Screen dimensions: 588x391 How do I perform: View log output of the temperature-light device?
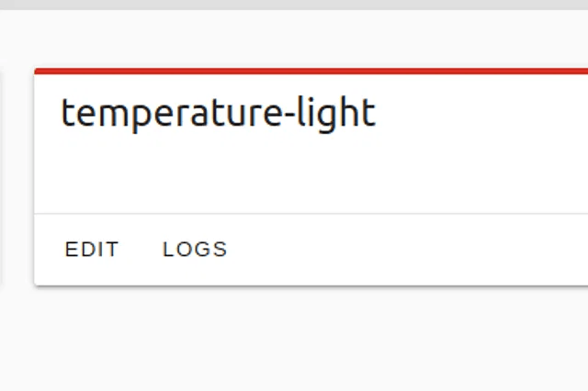click(x=195, y=249)
